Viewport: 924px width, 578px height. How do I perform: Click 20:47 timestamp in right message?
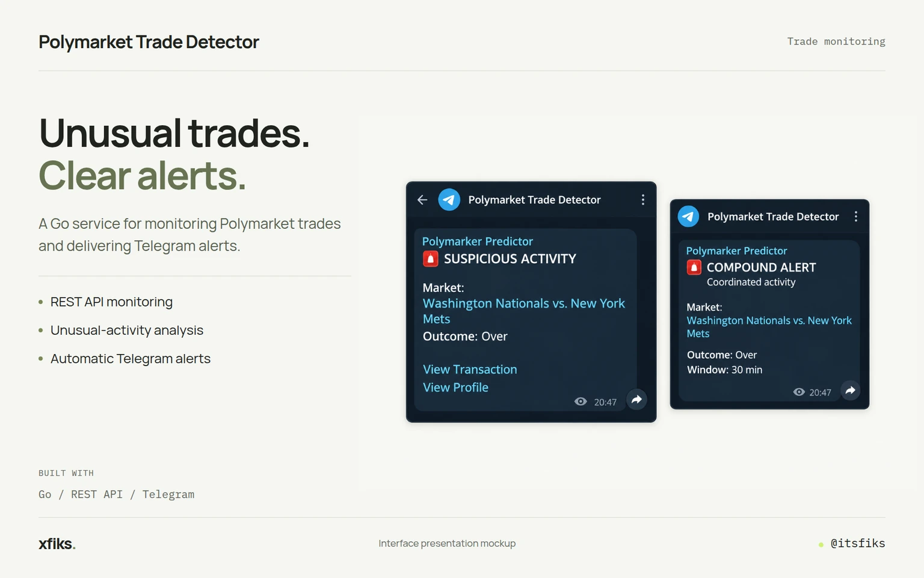pyautogui.click(x=820, y=393)
